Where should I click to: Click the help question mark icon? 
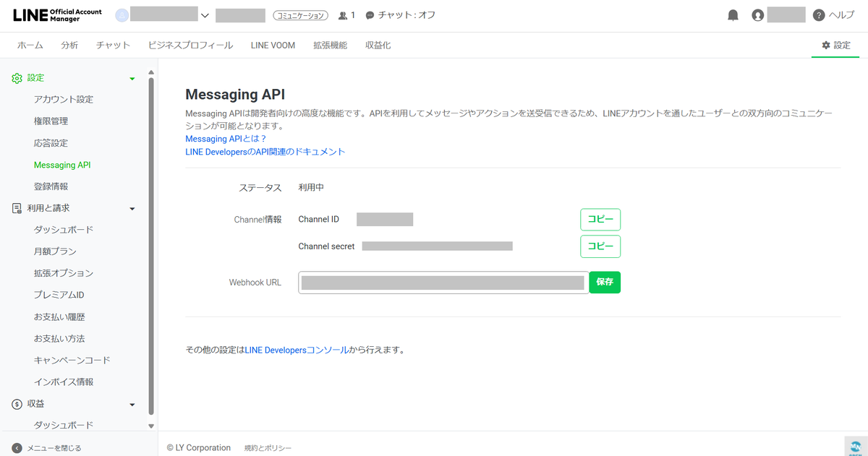coord(819,15)
